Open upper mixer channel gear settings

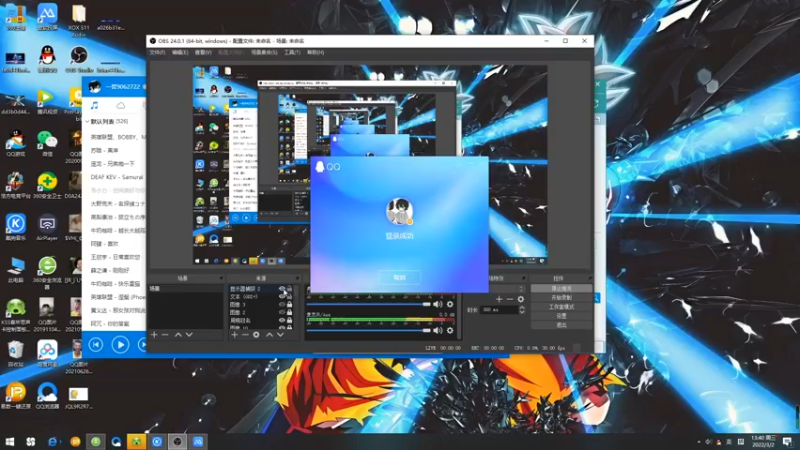[450, 304]
